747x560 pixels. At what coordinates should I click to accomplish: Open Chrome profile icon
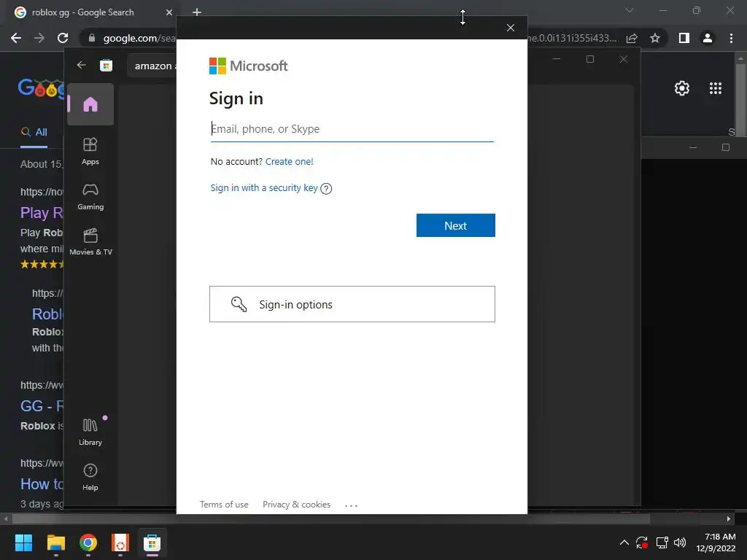708,38
